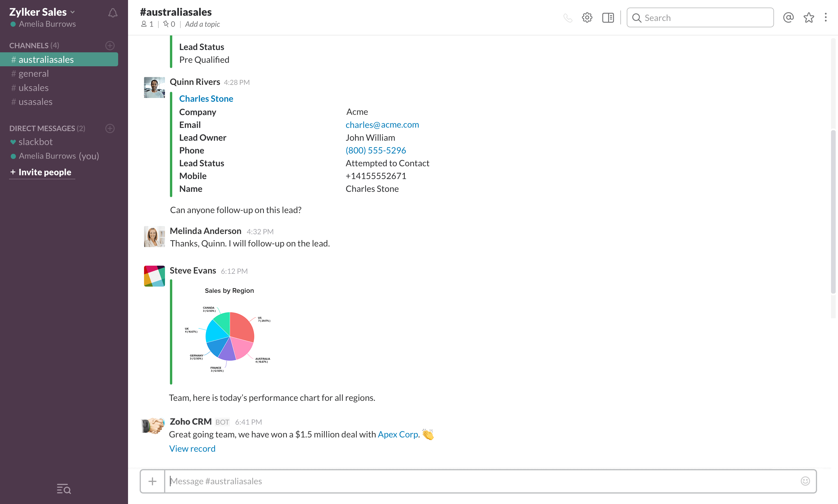
Task: Open quick switcher icon at sidebar bottom
Action: click(x=63, y=489)
